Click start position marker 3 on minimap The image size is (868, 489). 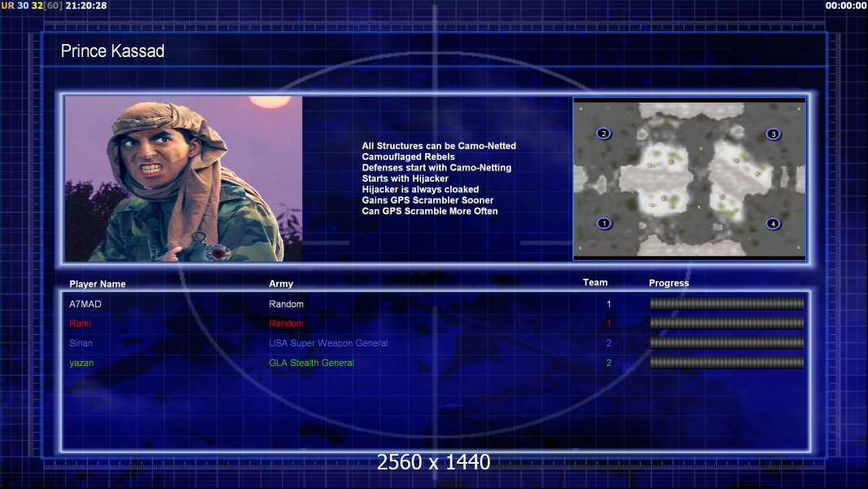point(774,134)
